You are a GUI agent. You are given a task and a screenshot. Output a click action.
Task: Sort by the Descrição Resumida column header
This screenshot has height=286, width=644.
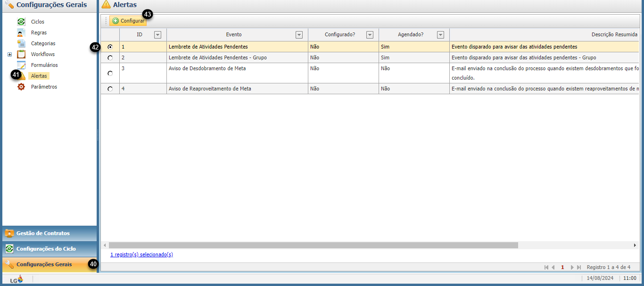click(614, 34)
